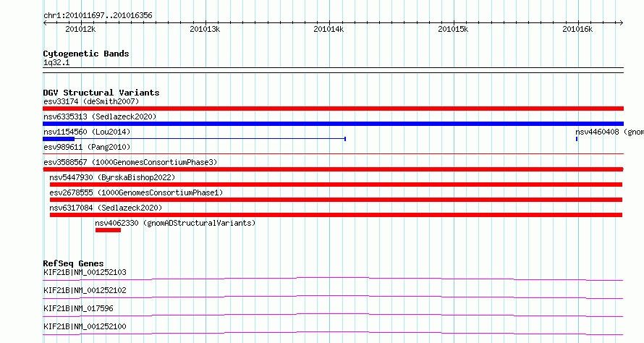This screenshot has width=644, height=343.
Task: Select the 1q32.1 cytogenetic band label
Action: [56, 62]
